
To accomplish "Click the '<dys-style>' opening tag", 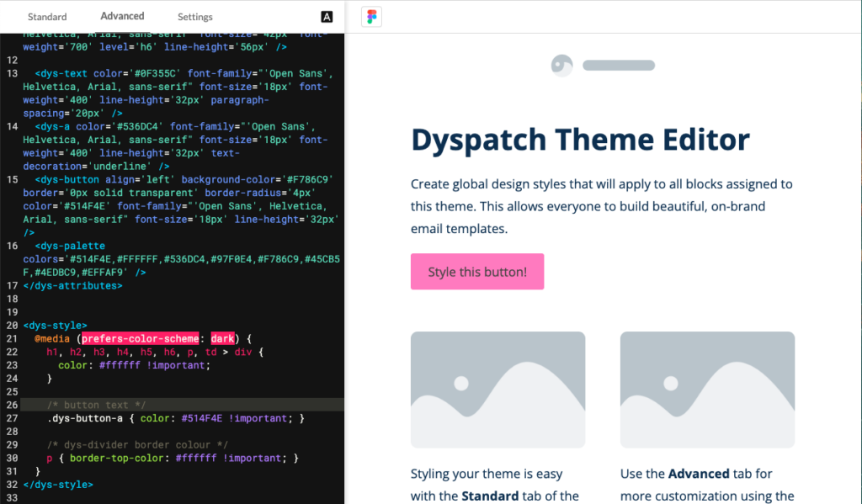I will [x=55, y=326].
